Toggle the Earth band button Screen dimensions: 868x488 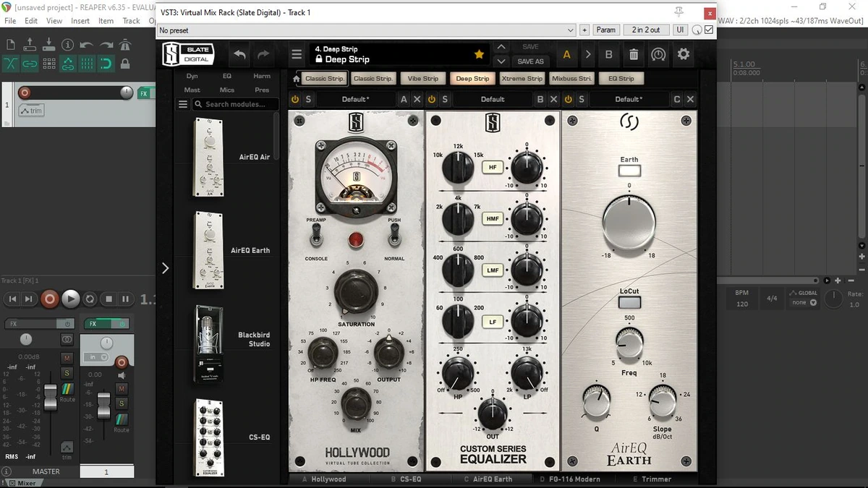tap(629, 171)
